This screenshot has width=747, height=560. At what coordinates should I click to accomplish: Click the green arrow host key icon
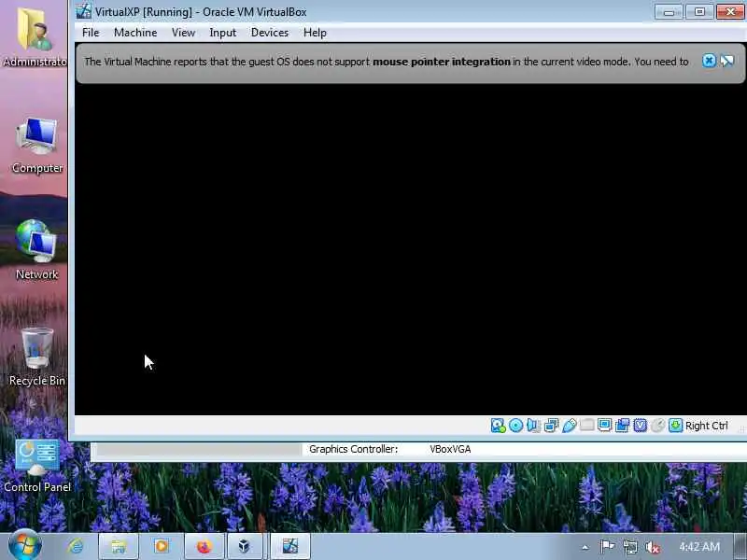675,426
